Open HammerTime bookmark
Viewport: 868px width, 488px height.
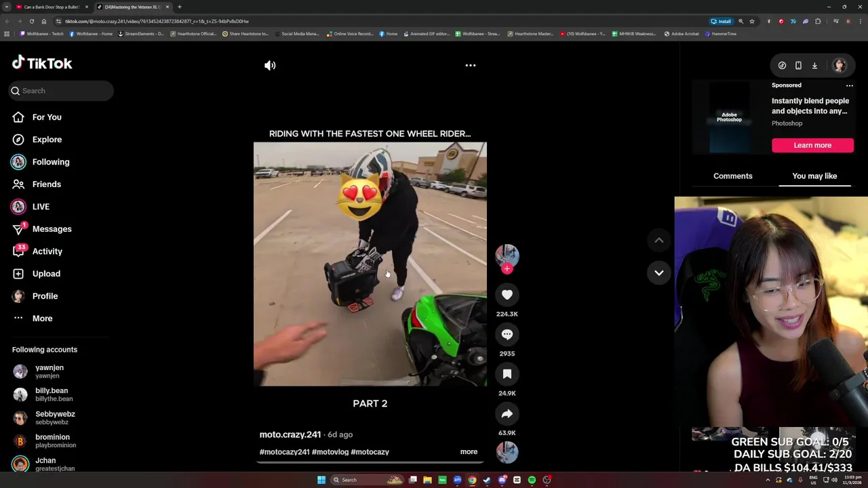point(720,34)
